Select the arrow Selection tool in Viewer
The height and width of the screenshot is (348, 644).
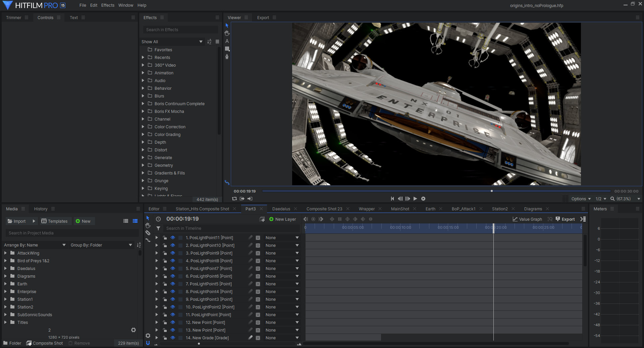coord(227,25)
